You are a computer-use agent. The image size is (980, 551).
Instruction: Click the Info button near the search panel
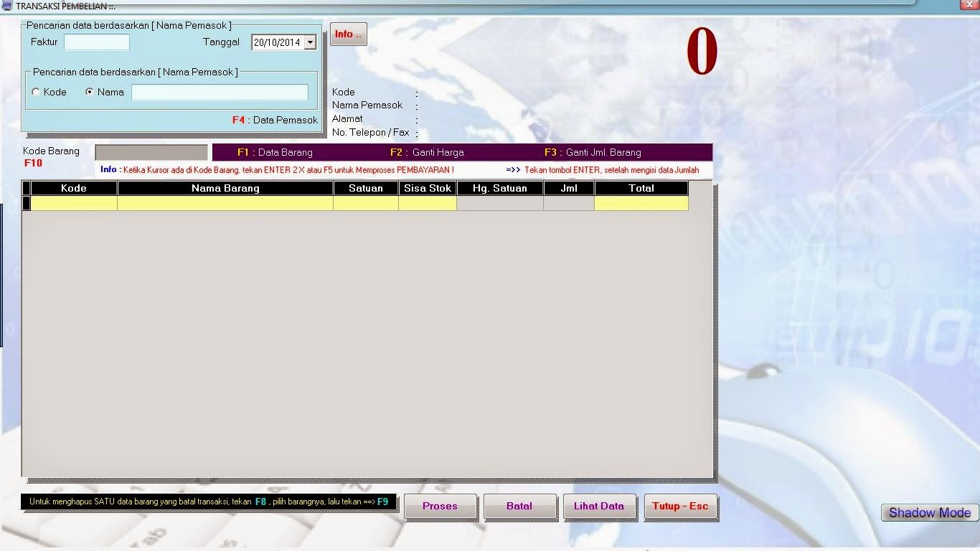[x=348, y=33]
